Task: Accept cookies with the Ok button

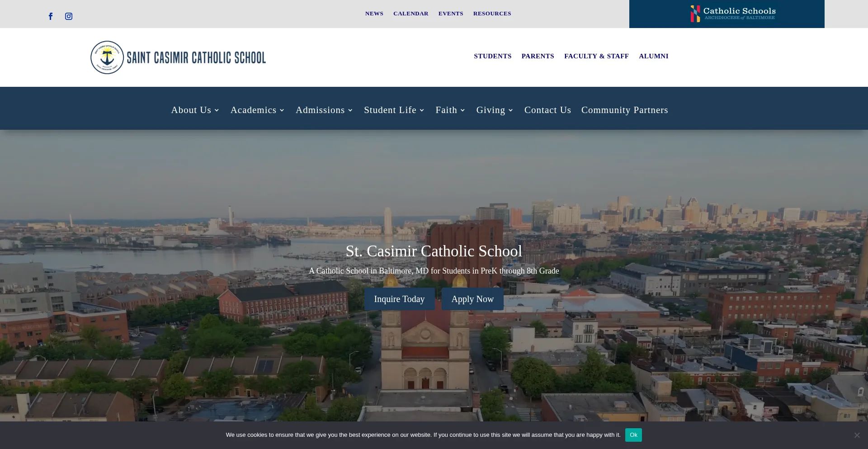Action: 633,435
